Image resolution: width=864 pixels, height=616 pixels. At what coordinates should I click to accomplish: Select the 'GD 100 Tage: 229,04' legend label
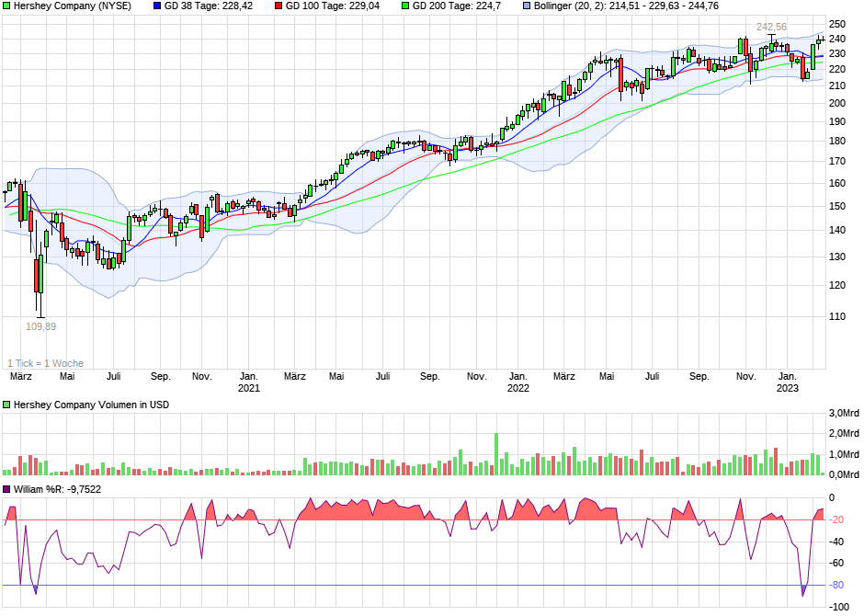[332, 6]
